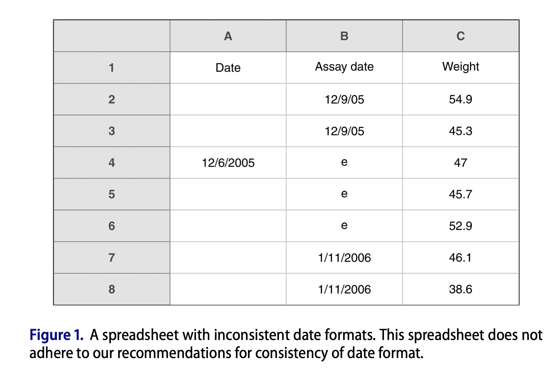Select the cell containing 38.6

(461, 289)
